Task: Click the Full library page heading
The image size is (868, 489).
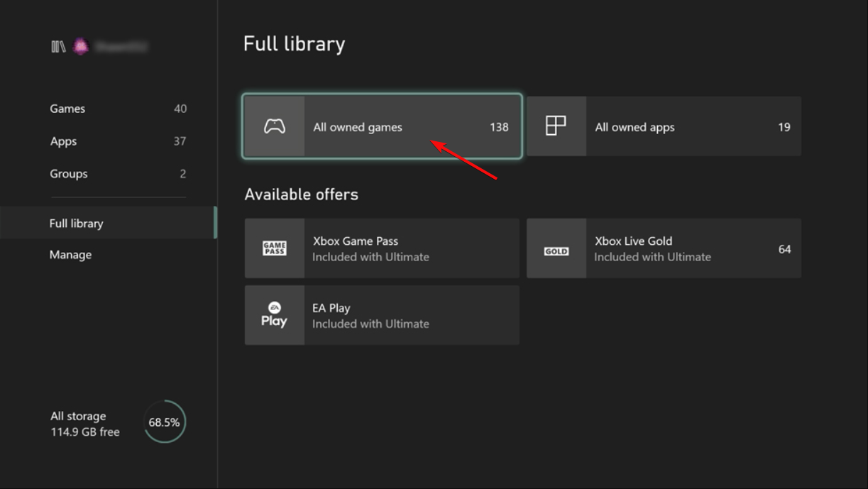Action: coord(295,44)
